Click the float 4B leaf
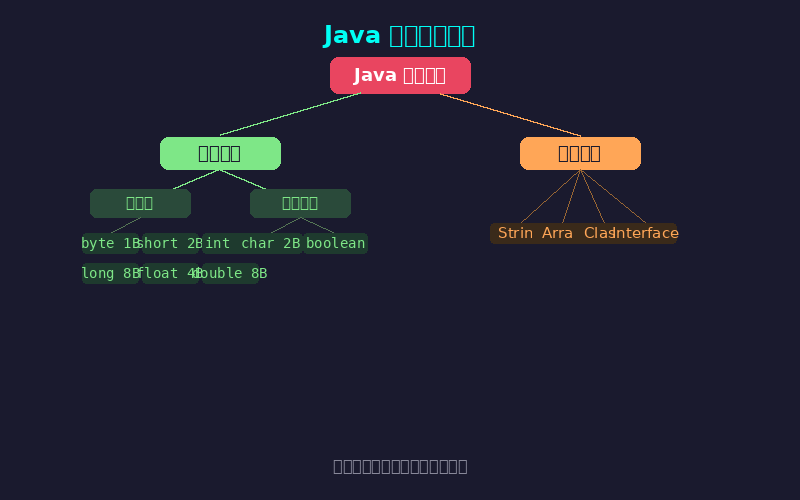Viewport: 800px width, 500px height. (170, 273)
